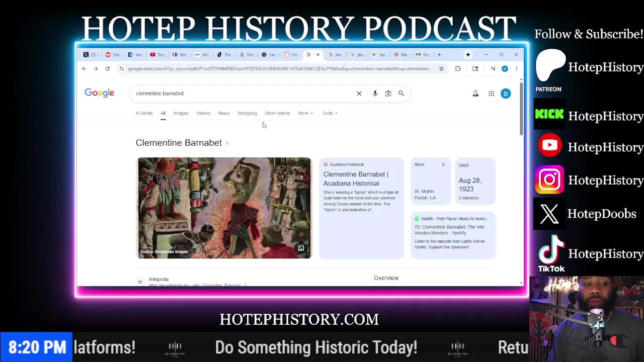Image resolution: width=644 pixels, height=362 pixels.
Task: Expand the More search filters dropdown
Action: click(x=305, y=113)
